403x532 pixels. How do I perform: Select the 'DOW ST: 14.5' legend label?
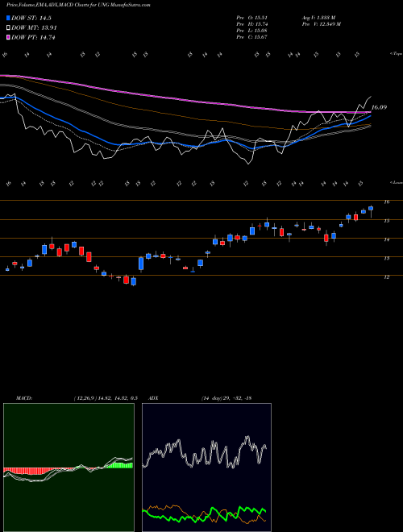point(31,18)
